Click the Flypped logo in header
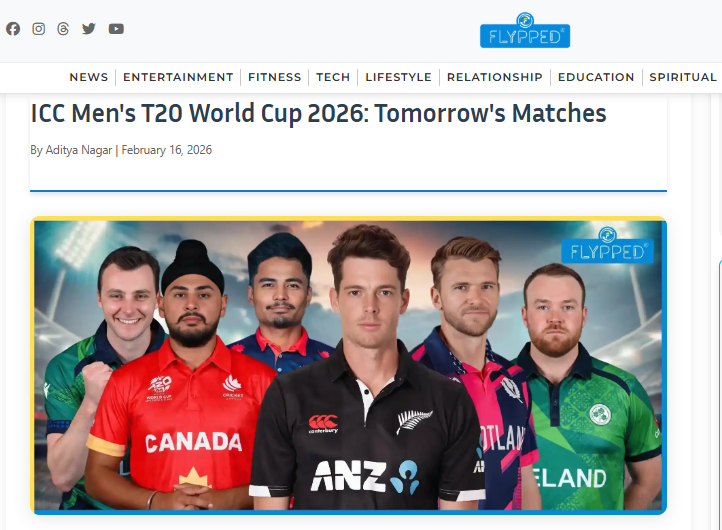Screen dimensions: 722x530 (x=525, y=30)
